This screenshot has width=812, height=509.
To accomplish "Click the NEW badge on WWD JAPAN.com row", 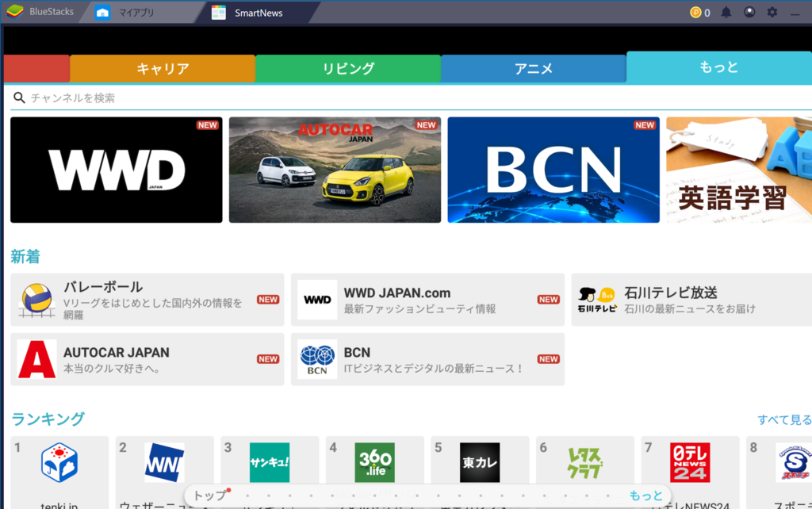I will tap(549, 299).
